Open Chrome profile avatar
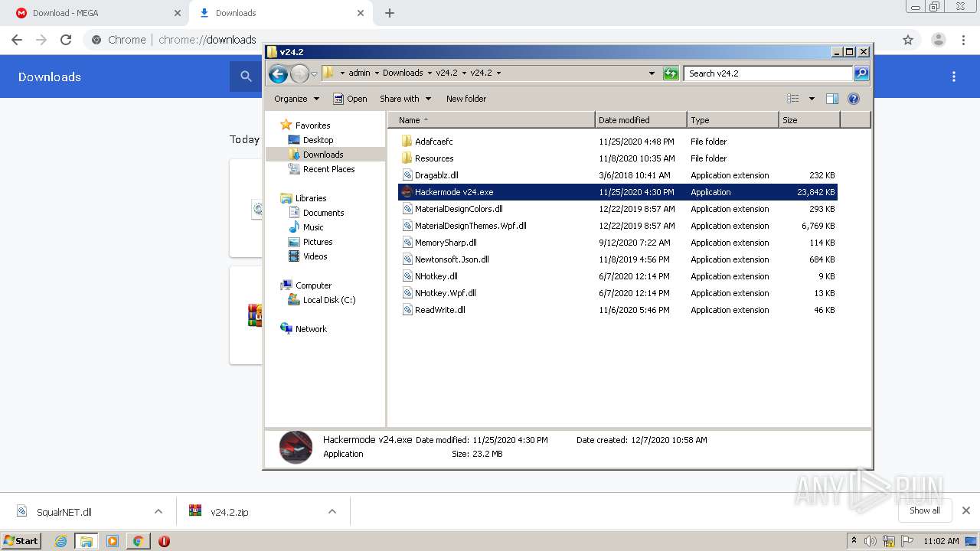The image size is (980, 551). 939,40
